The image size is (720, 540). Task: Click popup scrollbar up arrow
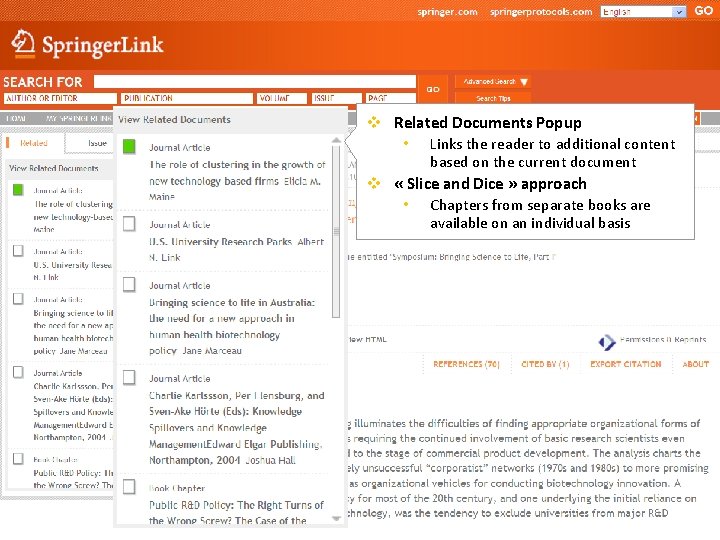click(x=336, y=140)
